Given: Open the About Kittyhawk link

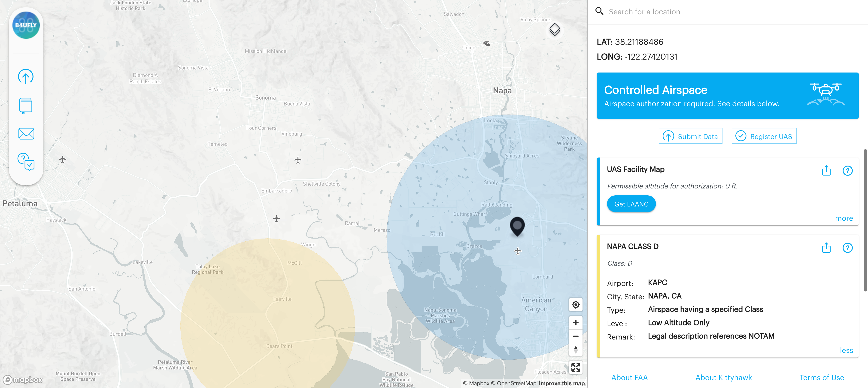Looking at the screenshot, I should 723,378.
